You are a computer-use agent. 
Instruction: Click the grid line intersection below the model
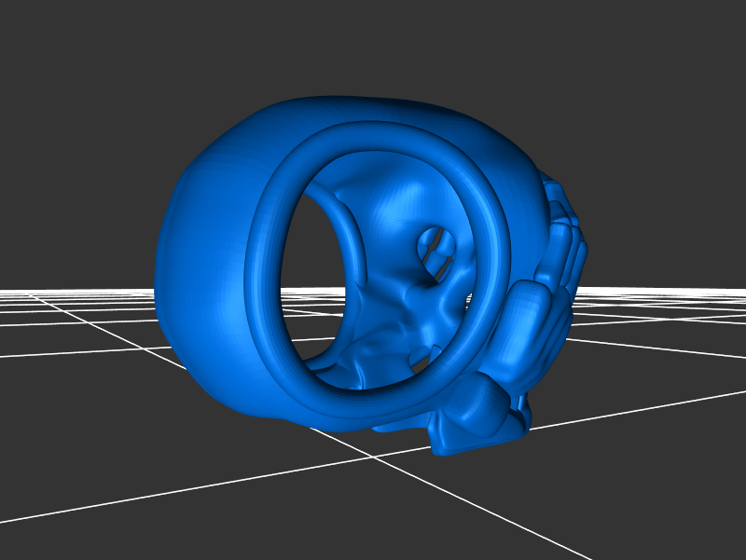[375, 457]
